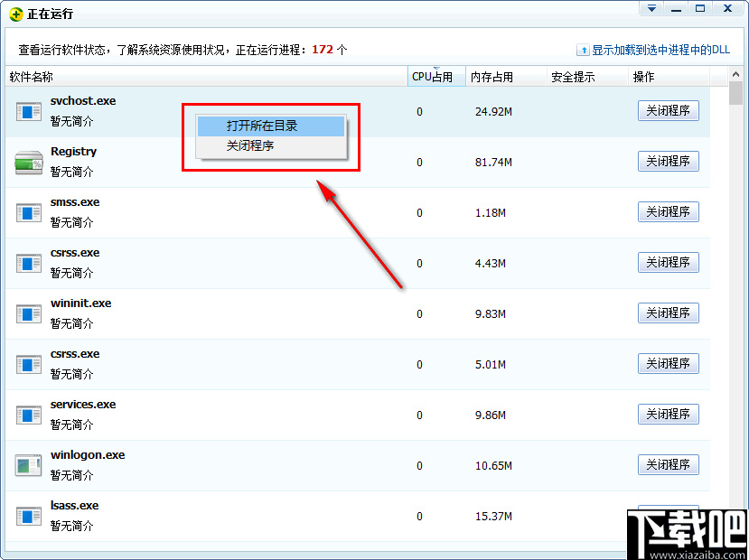Choose 关闭程序 from the context menu
The width and height of the screenshot is (749, 560).
pyautogui.click(x=271, y=146)
